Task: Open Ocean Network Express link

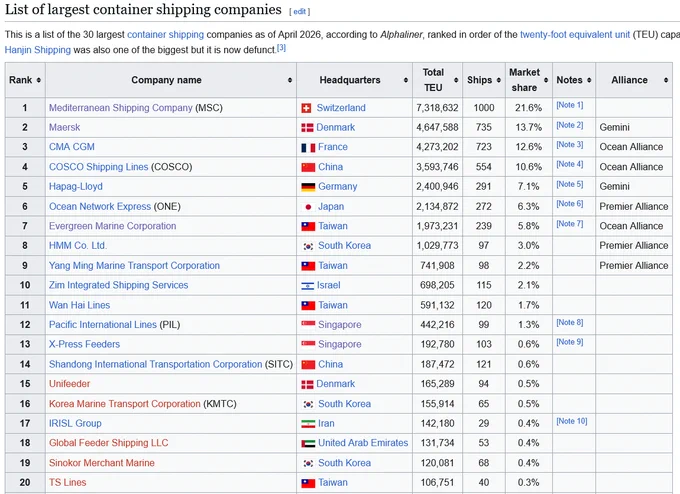Action: [x=100, y=206]
